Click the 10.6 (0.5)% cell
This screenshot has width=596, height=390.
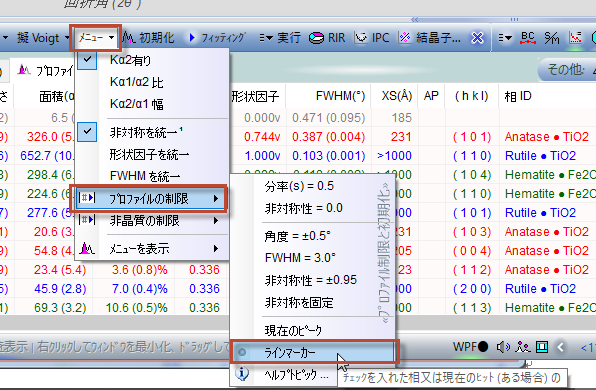[x=136, y=308]
